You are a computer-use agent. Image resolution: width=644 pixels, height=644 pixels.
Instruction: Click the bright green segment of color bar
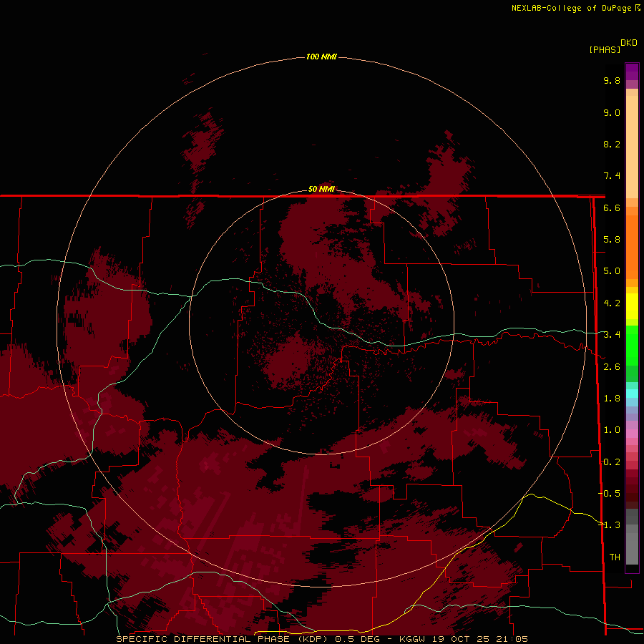click(x=632, y=345)
